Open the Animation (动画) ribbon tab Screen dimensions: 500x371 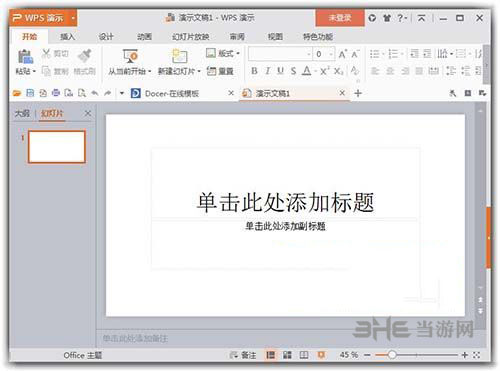click(x=145, y=37)
